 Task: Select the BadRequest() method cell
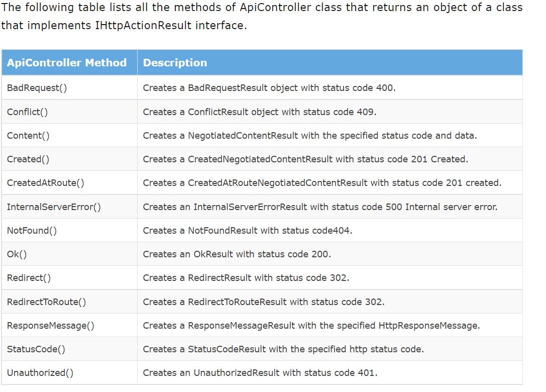(37, 88)
